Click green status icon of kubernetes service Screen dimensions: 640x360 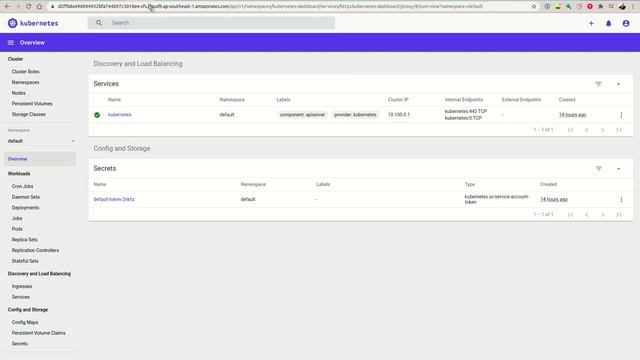point(97,115)
